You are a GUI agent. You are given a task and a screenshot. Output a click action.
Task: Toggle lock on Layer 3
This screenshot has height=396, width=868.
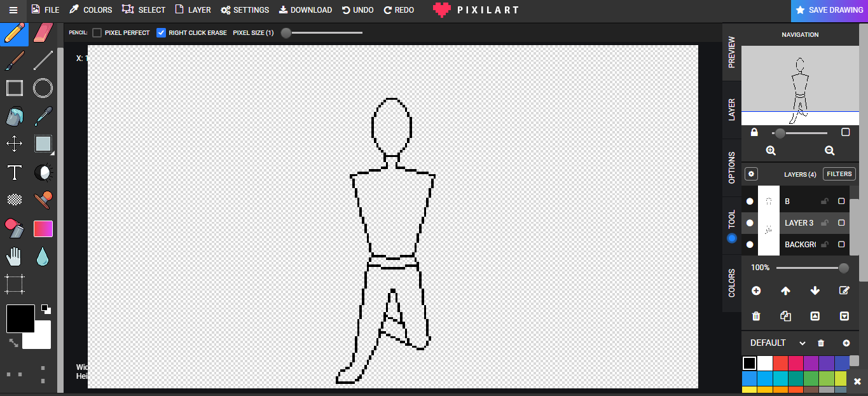(x=825, y=223)
